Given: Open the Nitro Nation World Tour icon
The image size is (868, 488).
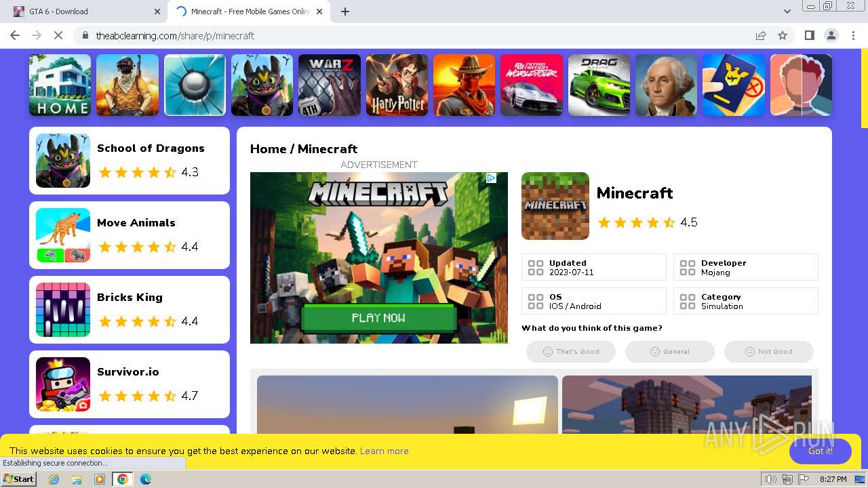Looking at the screenshot, I should click(x=532, y=85).
